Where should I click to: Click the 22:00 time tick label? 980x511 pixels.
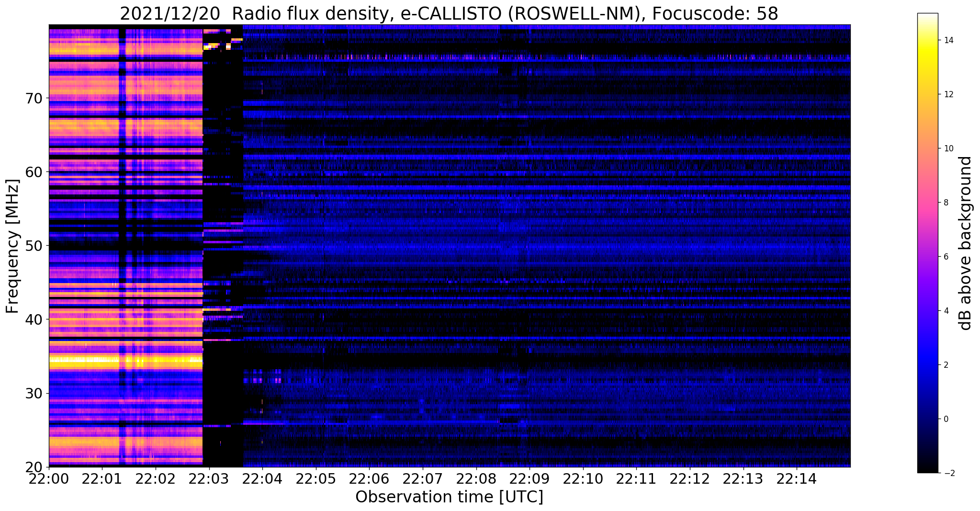coord(49,479)
